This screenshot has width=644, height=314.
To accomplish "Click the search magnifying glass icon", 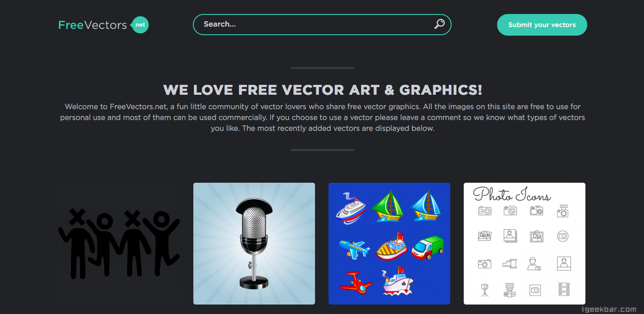I will pyautogui.click(x=439, y=24).
